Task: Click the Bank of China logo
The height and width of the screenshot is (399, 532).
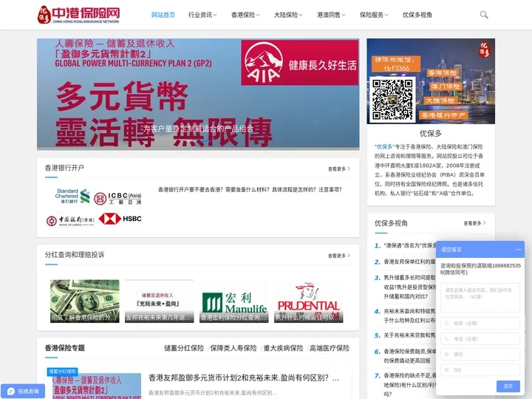Action: coord(70,221)
